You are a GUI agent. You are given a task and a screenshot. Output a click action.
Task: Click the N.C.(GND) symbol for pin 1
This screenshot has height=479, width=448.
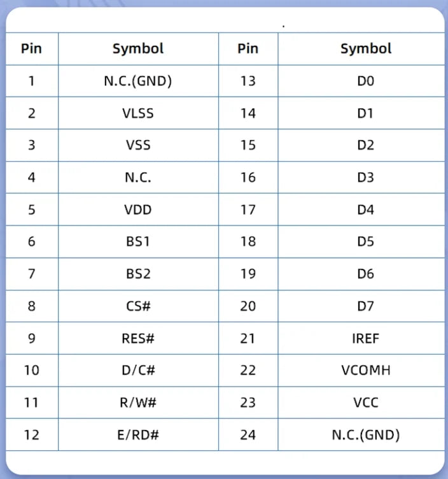point(138,81)
